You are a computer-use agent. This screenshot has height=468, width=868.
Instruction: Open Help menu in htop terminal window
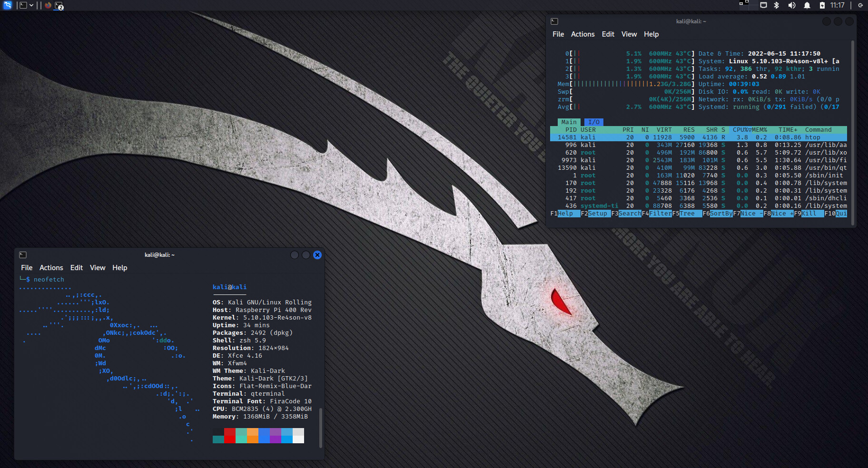click(x=651, y=34)
